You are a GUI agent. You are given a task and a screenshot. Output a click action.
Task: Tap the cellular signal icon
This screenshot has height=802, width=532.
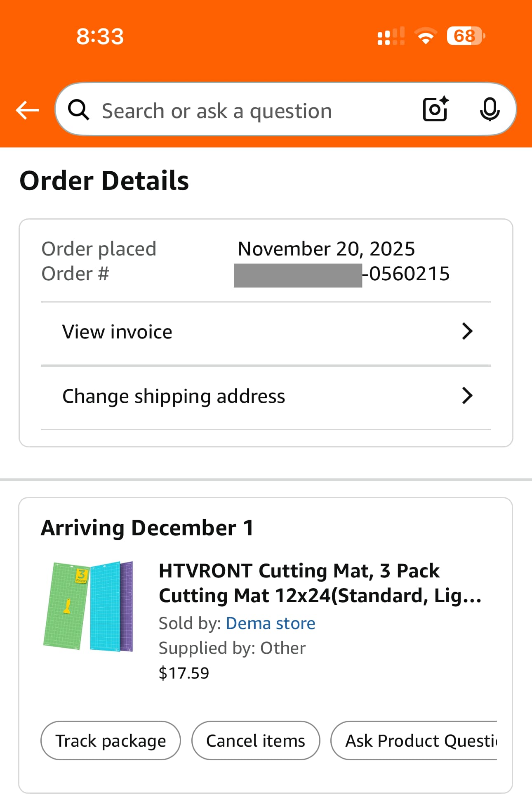391,36
